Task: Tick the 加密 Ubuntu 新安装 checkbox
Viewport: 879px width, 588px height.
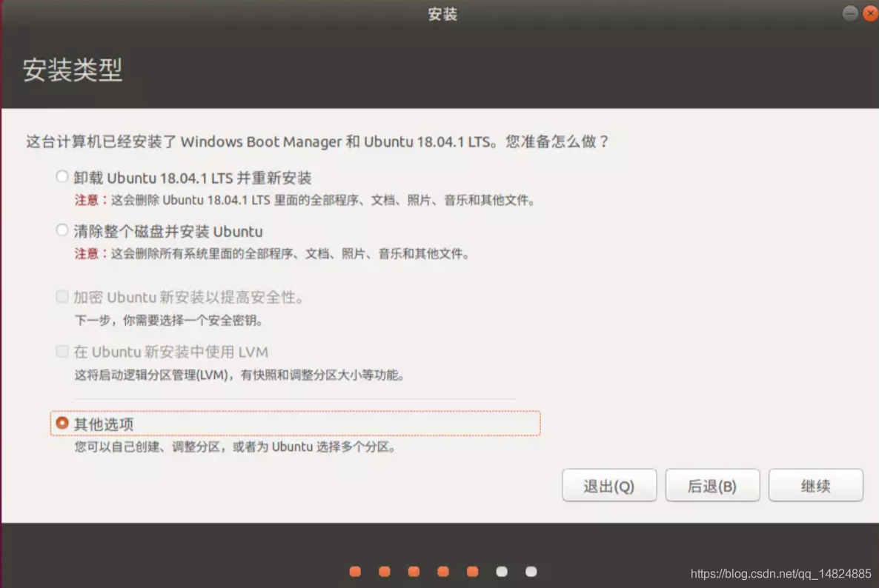Action: [x=62, y=297]
